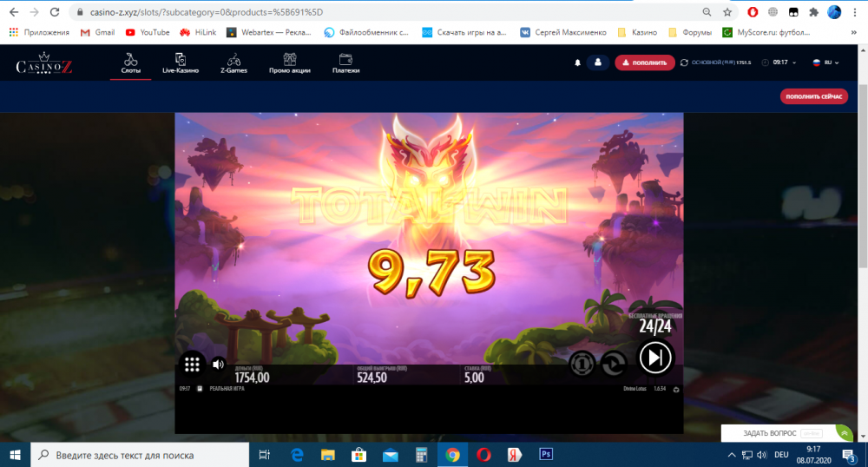This screenshot has height=467, width=868.
Task: Click the Casino-Z logo
Action: (44, 63)
